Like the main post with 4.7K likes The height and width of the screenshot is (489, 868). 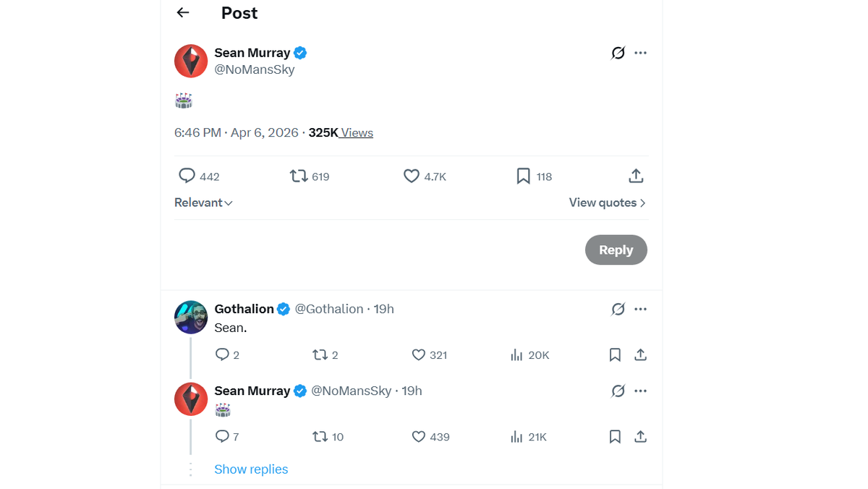coord(412,176)
